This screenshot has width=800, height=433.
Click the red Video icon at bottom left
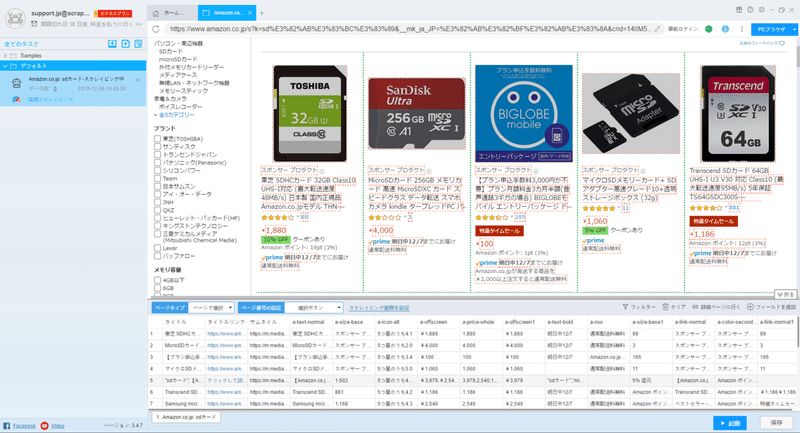click(44, 426)
